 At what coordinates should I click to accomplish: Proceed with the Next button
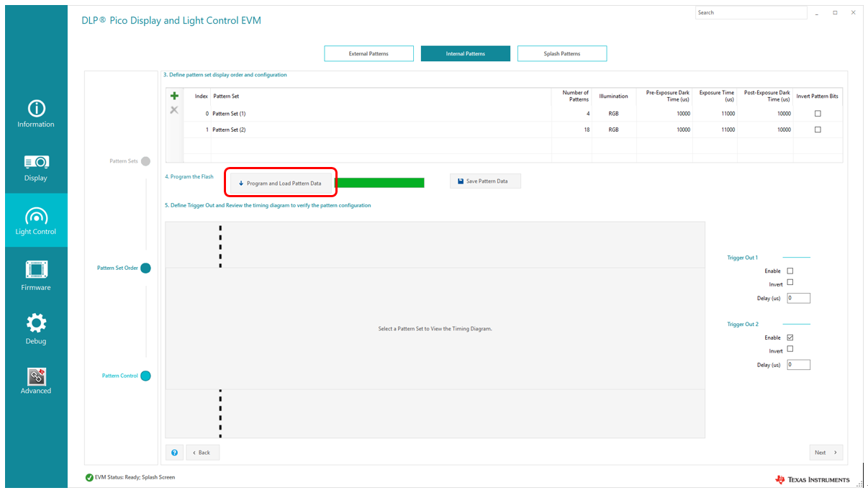tap(826, 453)
